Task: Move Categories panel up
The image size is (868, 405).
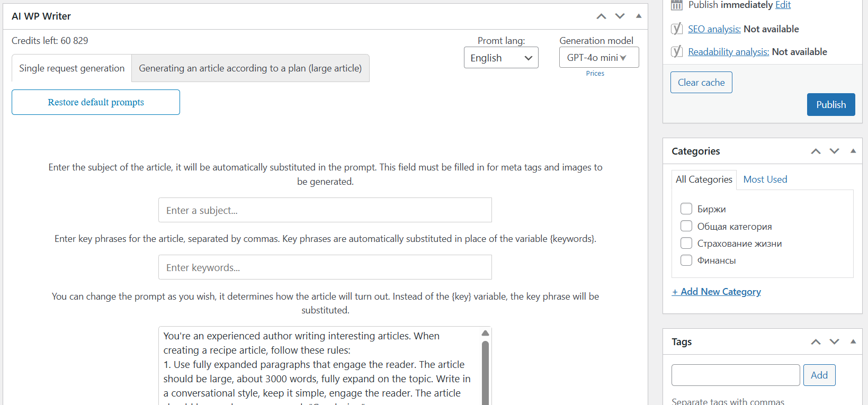Action: pyautogui.click(x=816, y=151)
